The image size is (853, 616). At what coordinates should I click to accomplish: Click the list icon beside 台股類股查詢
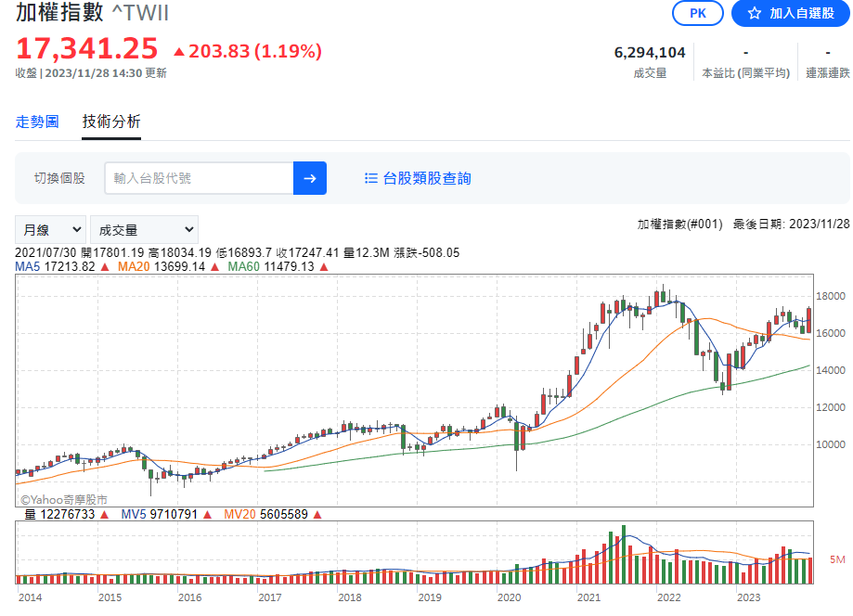click(x=371, y=178)
